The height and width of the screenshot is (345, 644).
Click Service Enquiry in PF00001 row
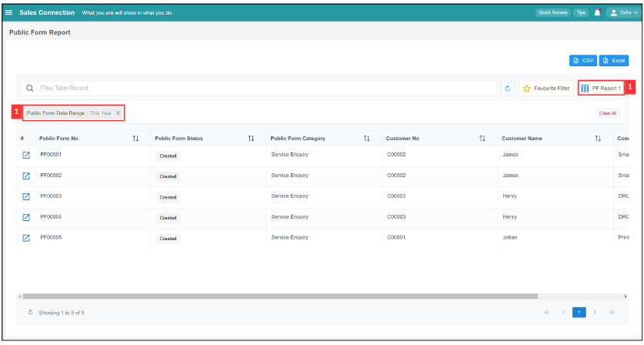coord(289,155)
